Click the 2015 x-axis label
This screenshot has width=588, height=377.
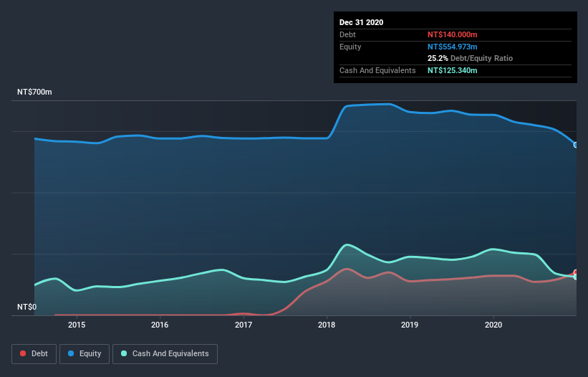point(77,325)
